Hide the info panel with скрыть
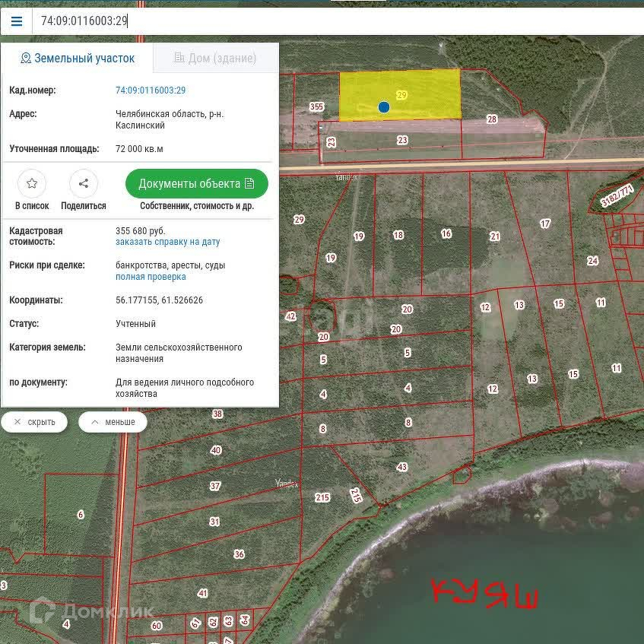 pos(34,422)
